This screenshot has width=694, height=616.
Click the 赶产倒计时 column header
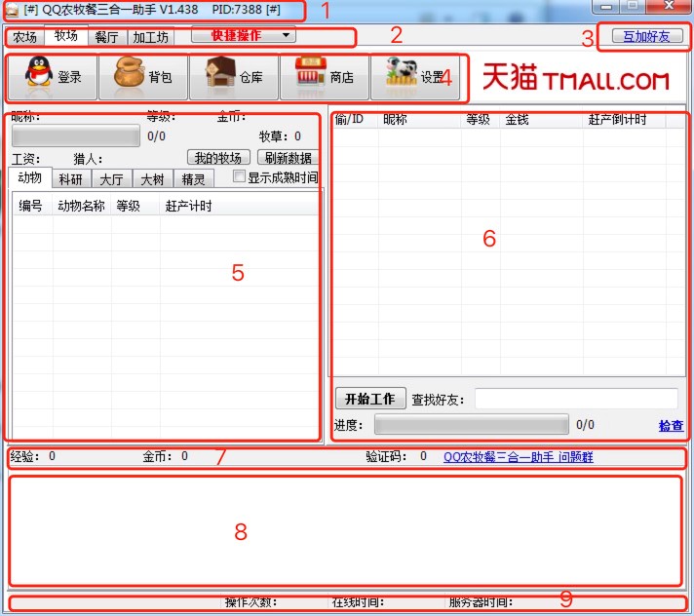(624, 120)
